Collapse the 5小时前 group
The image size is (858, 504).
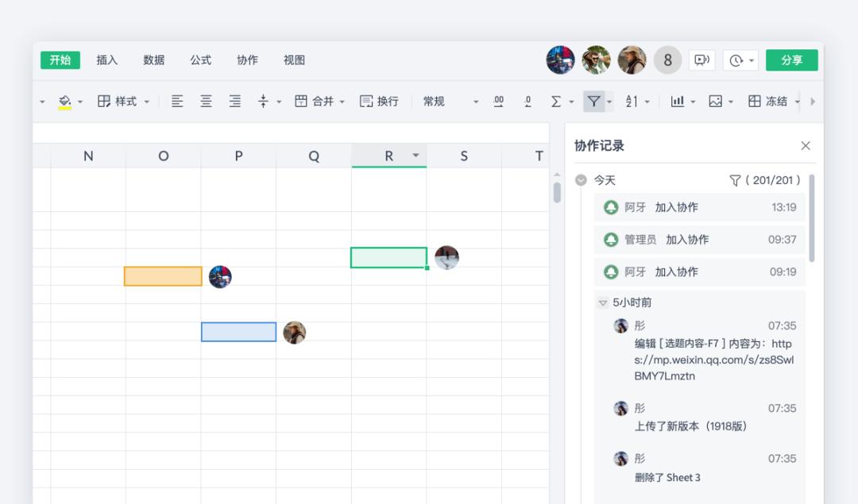click(603, 303)
